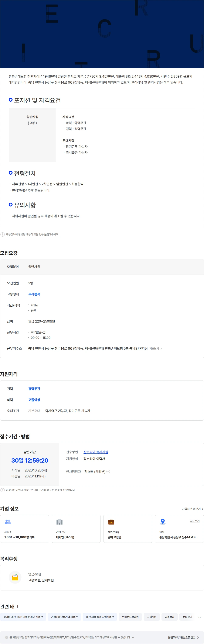Open 기업정보 더보기 link
Image resolution: width=204 pixels, height=644 pixels.
[193, 509]
